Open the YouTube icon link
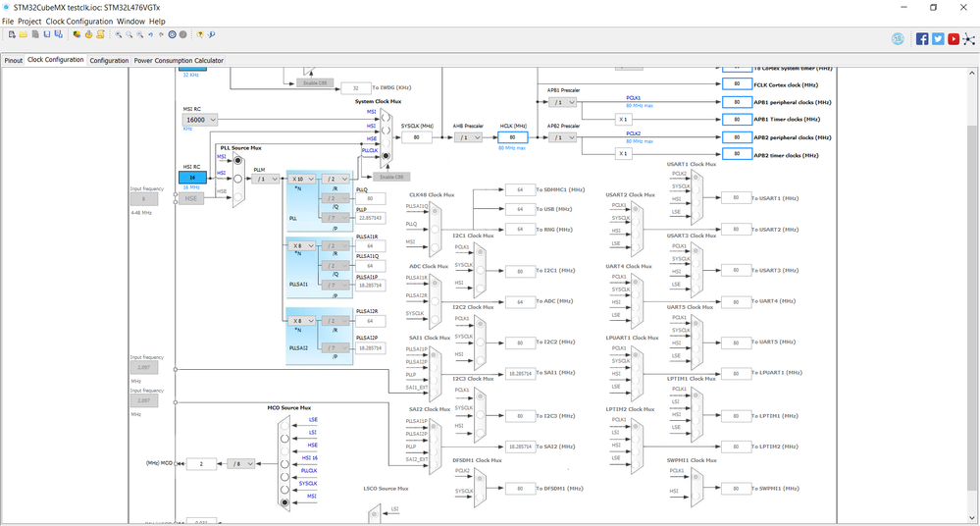 954,39
